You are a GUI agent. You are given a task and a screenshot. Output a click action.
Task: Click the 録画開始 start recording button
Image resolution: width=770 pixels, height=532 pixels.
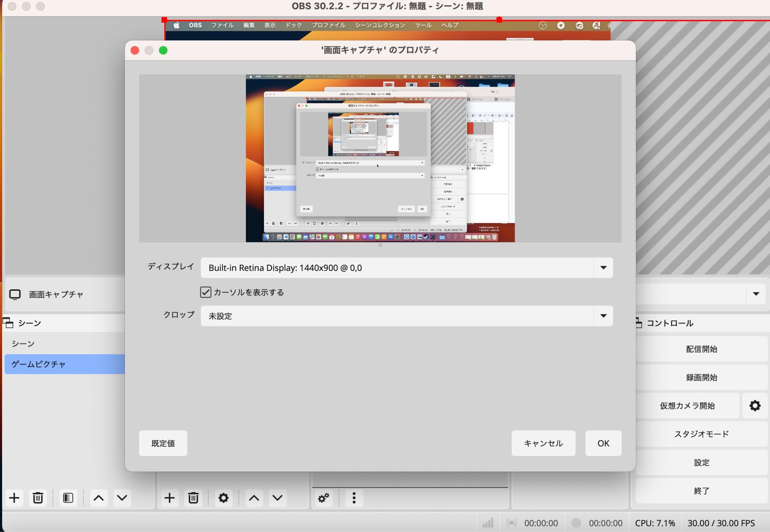pos(702,378)
